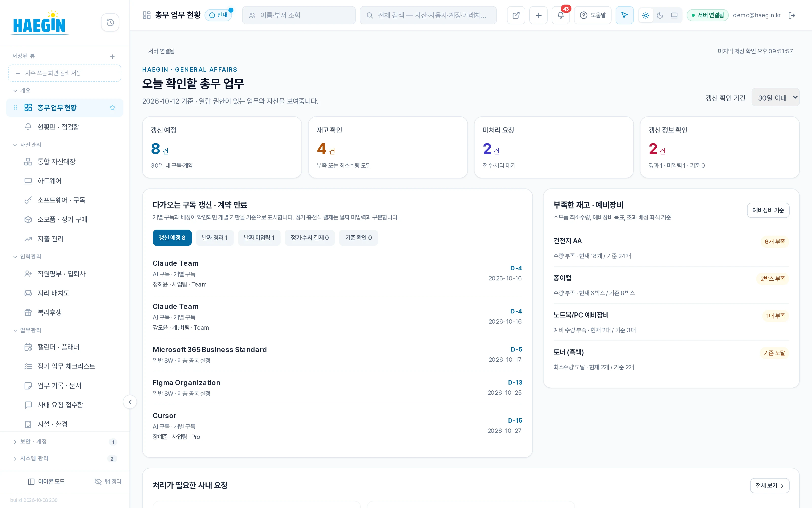The height and width of the screenshot is (508, 812).
Task: Collapse the 업무관리 sidebar section
Action: click(x=27, y=330)
